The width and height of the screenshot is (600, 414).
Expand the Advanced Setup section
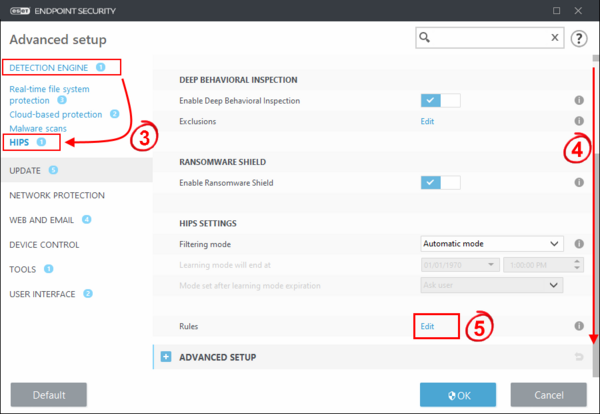click(166, 357)
